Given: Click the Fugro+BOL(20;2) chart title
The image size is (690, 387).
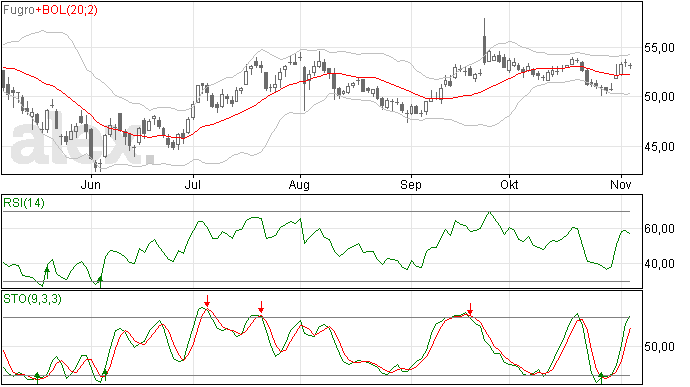Looking at the screenshot, I should tap(50, 10).
